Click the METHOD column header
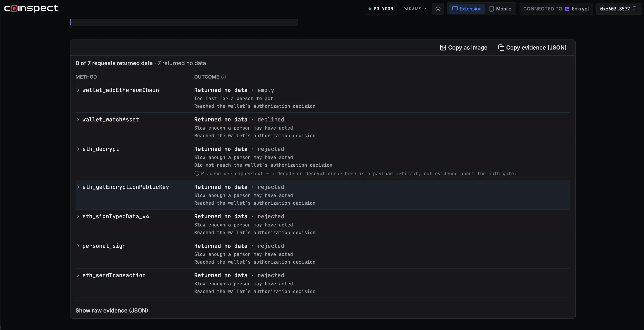 point(86,77)
